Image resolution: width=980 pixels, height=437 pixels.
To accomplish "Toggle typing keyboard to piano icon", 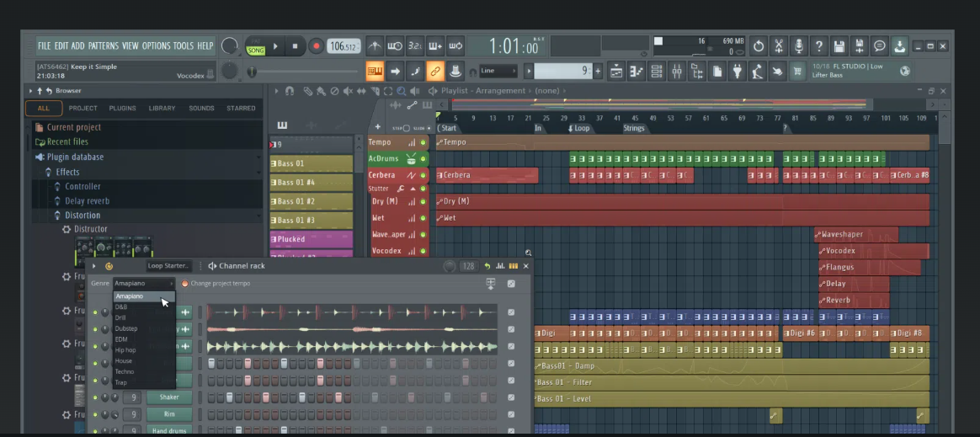I will tap(375, 72).
